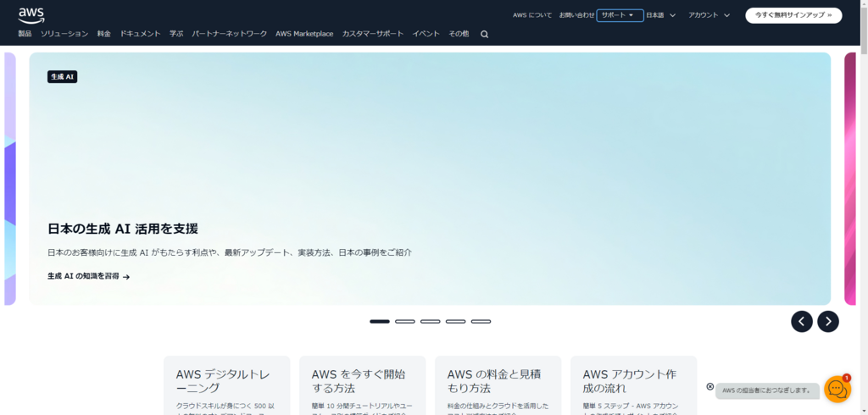This screenshot has height=415, width=868.
Task: Click the 日本の生成 AI 活用を支援 heading
Action: [x=123, y=229]
